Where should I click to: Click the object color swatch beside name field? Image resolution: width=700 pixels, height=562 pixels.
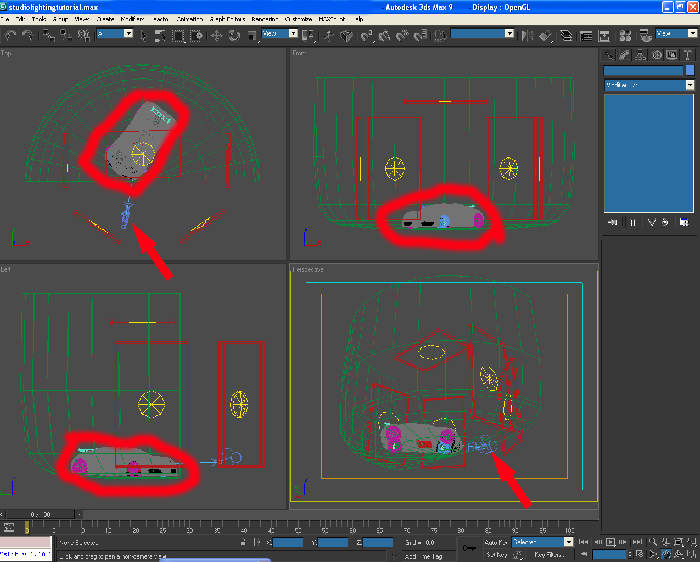click(x=690, y=70)
